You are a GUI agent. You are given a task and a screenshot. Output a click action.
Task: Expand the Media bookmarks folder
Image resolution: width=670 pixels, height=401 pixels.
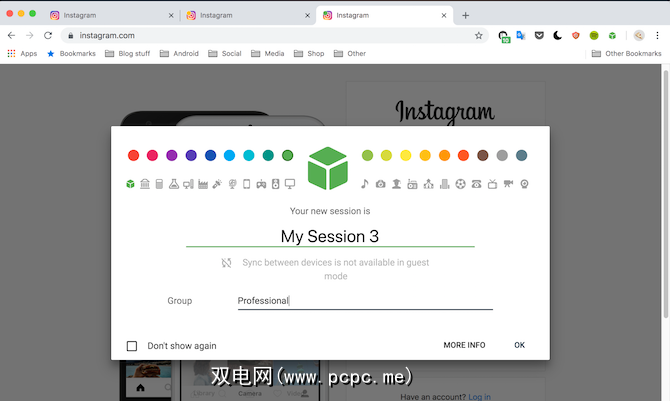click(267, 53)
